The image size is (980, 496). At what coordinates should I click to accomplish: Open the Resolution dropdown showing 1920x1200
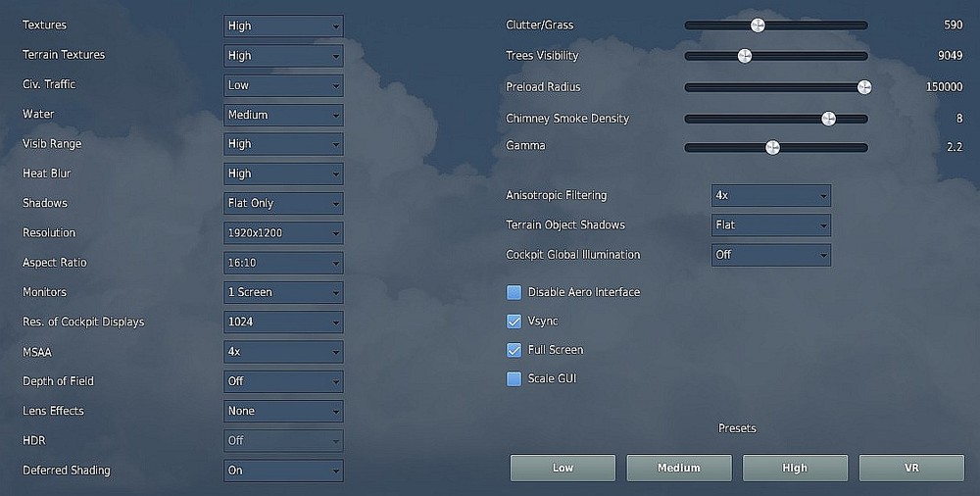point(283,232)
